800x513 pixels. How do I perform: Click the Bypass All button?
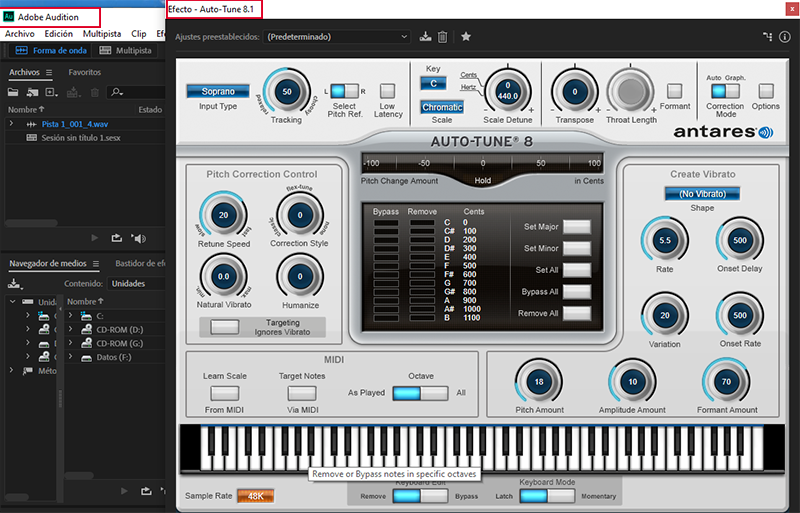tap(577, 292)
